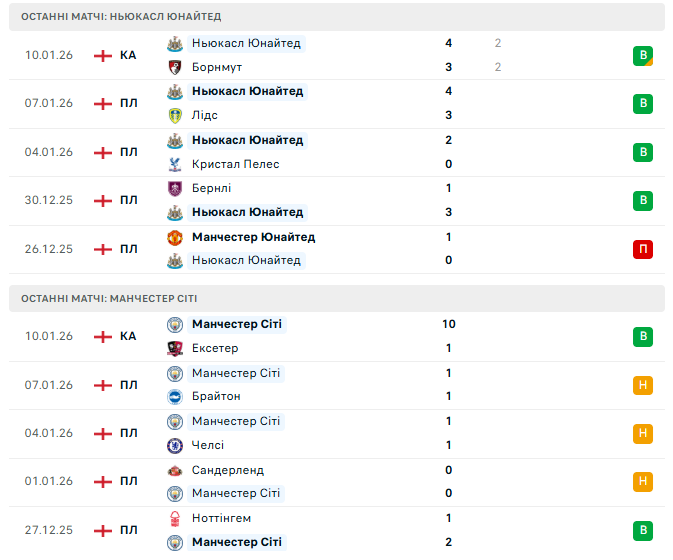The height and width of the screenshot is (560, 673).
Task: Open the Кристал Пелес team link
Action: click(x=235, y=164)
